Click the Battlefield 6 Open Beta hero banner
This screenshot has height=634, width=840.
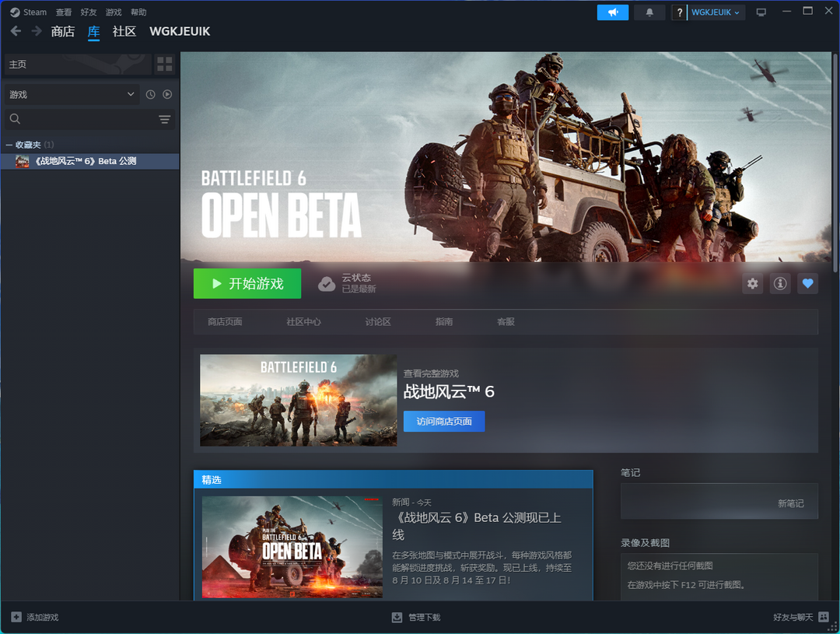point(506,157)
